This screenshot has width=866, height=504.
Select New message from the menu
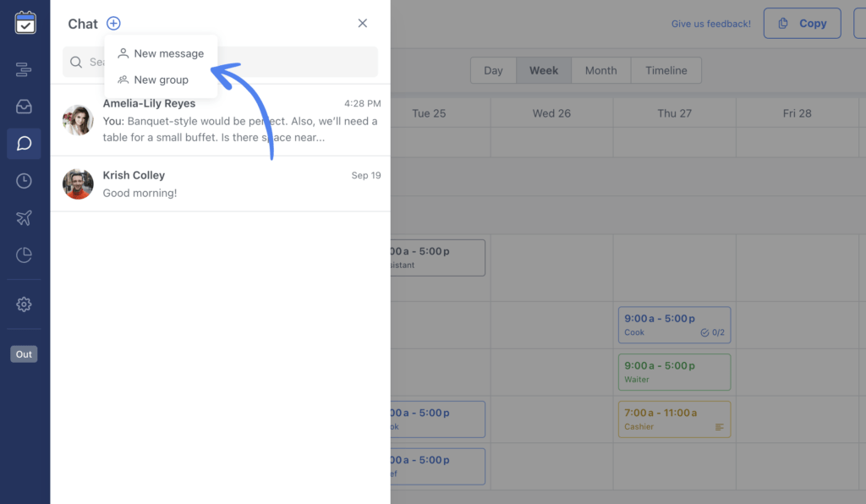(167, 52)
